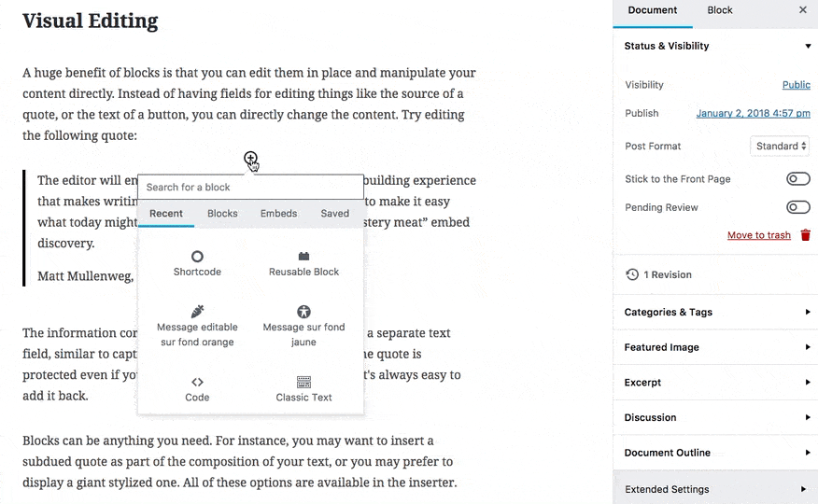Insert the Reusable Block

pyautogui.click(x=303, y=263)
